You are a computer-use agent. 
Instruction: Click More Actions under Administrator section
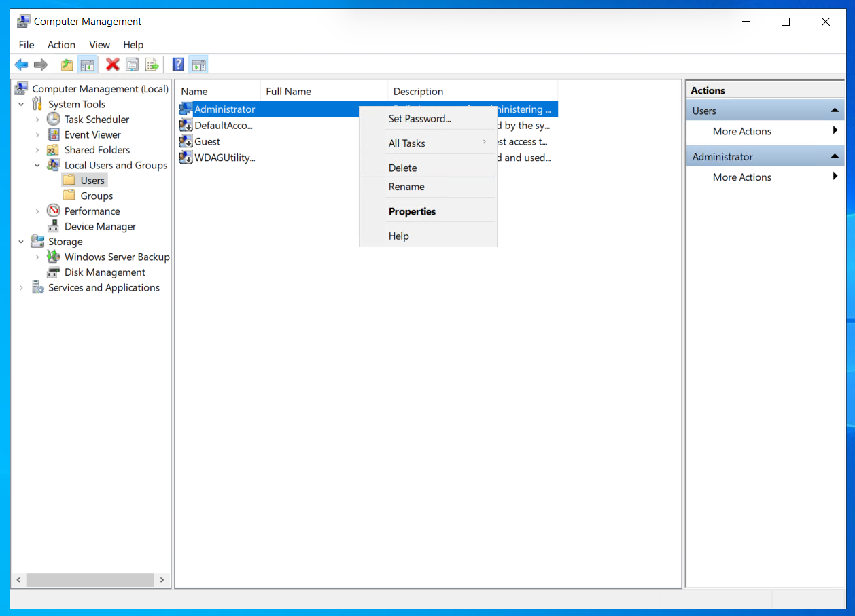(741, 177)
